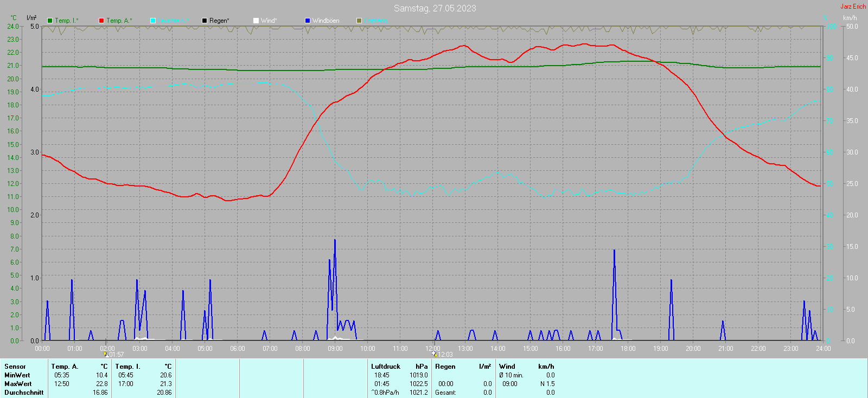Click the Temp. I. minimum time 05:45
This screenshot has height=398, width=868.
pyautogui.click(x=126, y=375)
